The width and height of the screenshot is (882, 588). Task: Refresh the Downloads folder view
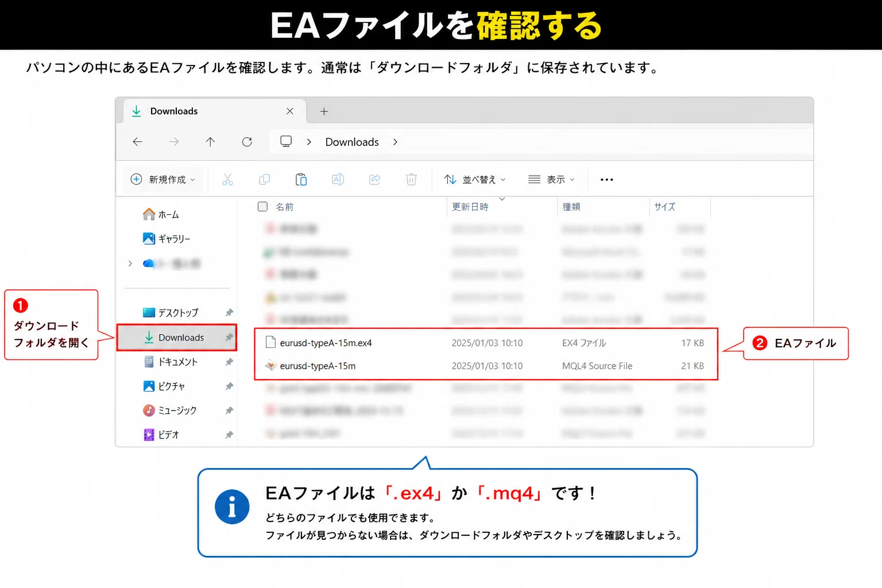tap(247, 142)
